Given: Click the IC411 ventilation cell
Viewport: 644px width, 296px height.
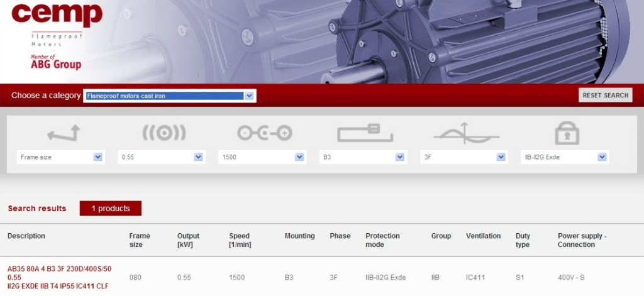Looking at the screenshot, I should point(475,278).
